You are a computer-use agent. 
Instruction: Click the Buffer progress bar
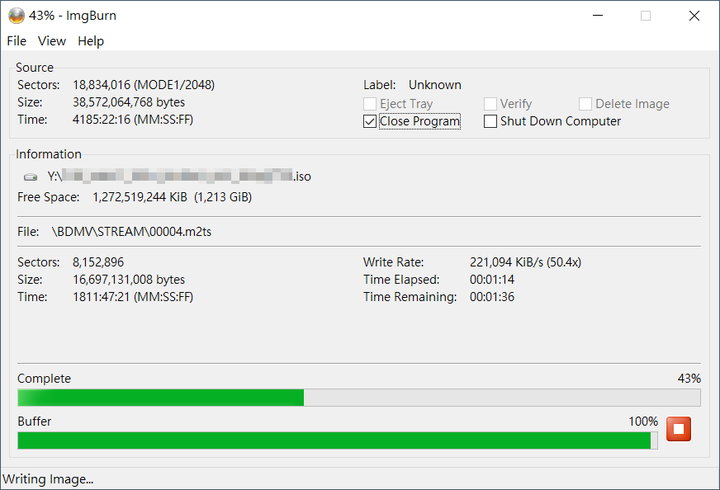coord(338,441)
